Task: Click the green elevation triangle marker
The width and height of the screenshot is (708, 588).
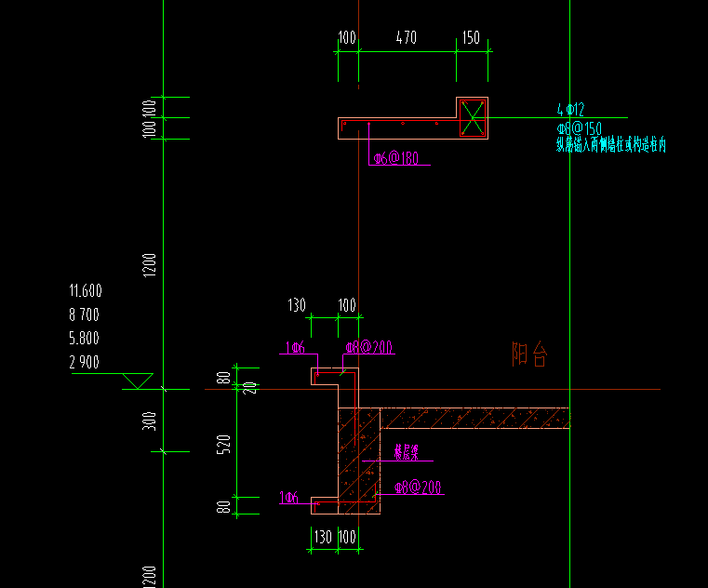Action: pos(138,381)
